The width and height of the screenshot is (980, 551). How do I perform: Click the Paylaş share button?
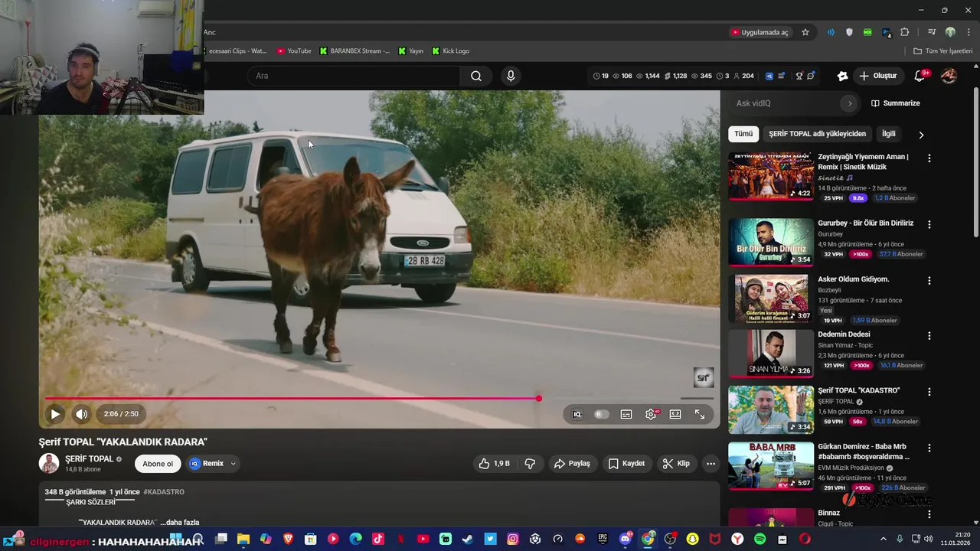click(x=572, y=464)
